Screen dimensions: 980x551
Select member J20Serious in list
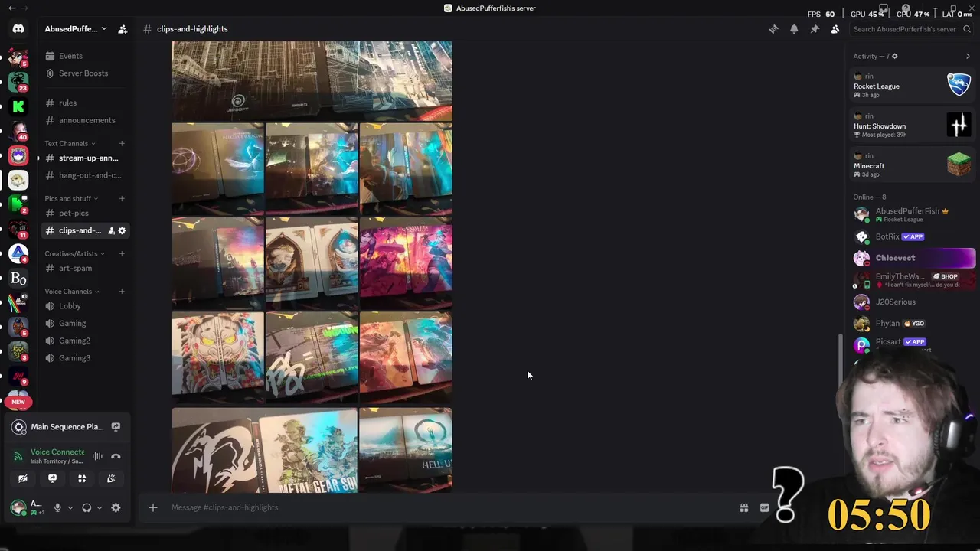pos(913,302)
